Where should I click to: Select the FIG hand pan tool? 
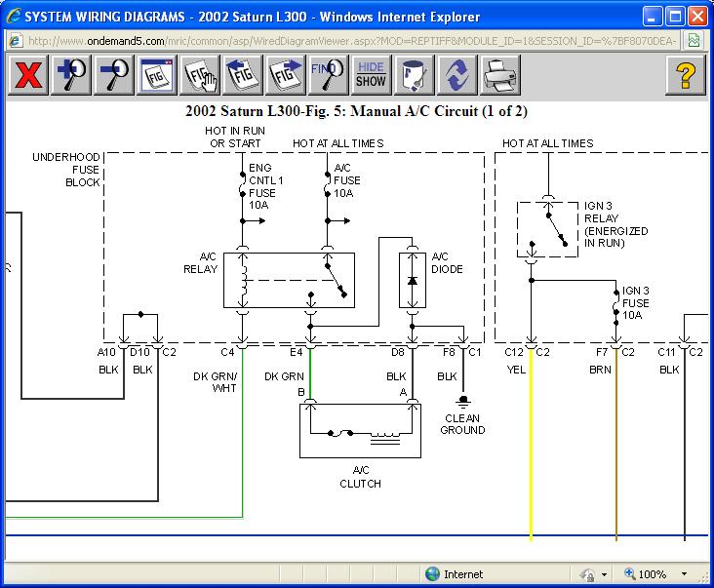[200, 75]
